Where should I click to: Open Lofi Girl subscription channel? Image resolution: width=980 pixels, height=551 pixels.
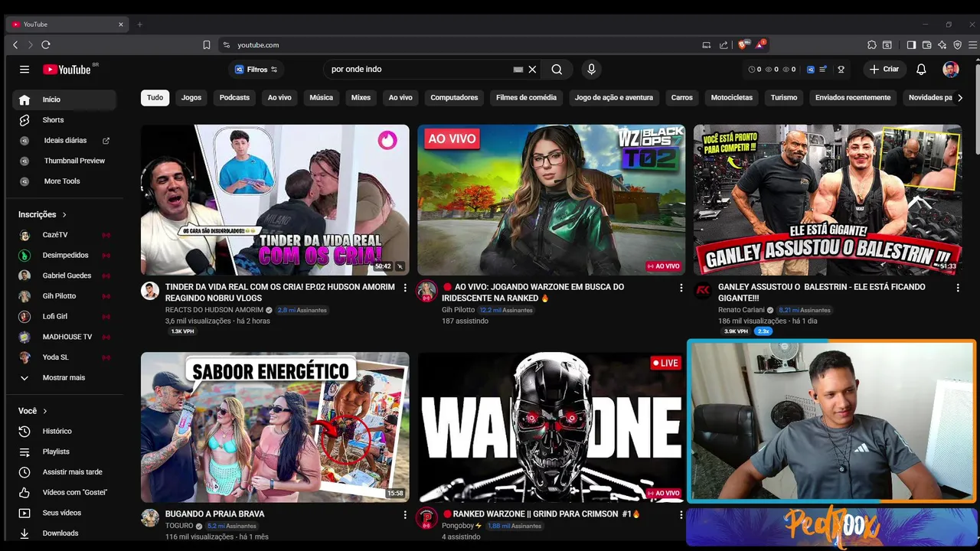coord(64,317)
